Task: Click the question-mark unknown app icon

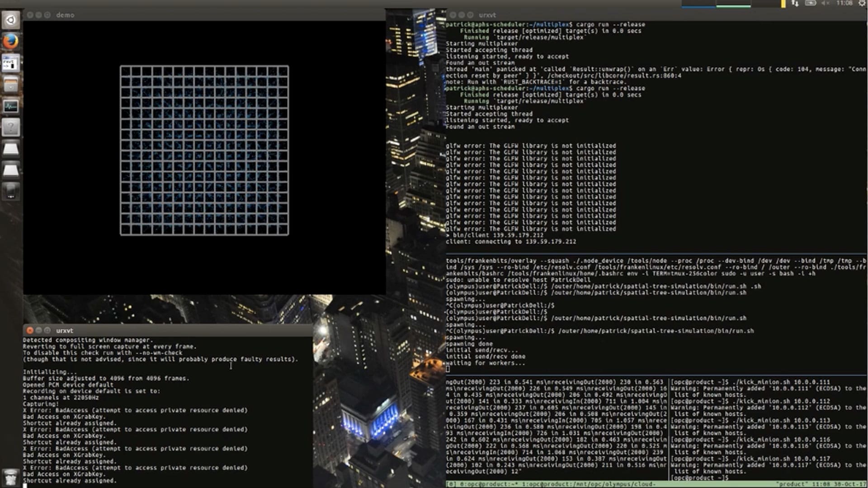Action: point(11,127)
